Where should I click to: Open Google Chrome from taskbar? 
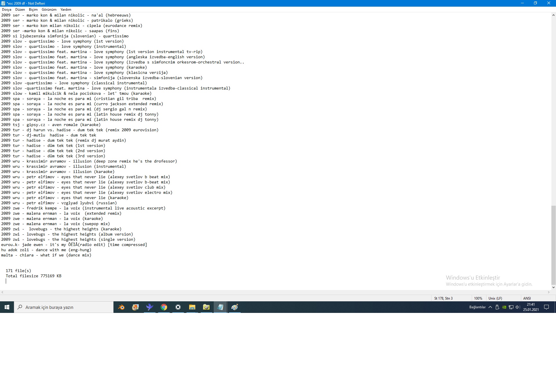point(164,307)
